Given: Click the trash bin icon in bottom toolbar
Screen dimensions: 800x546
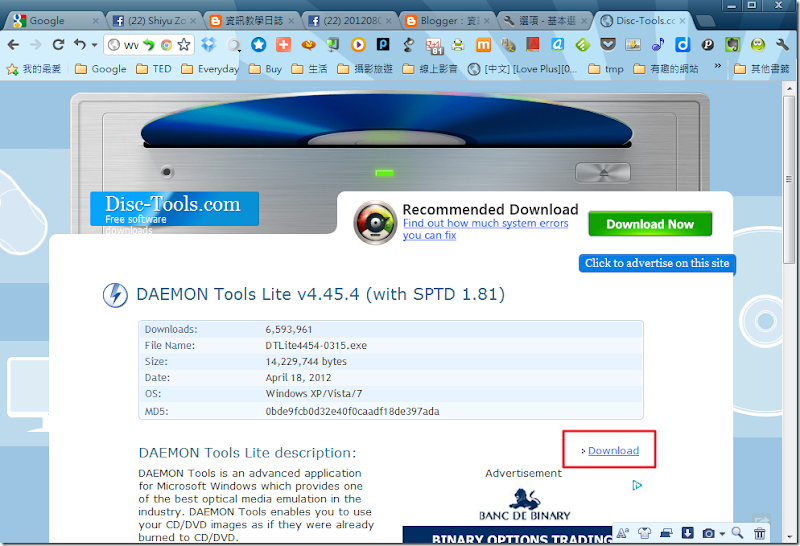Looking at the screenshot, I should pos(760,533).
